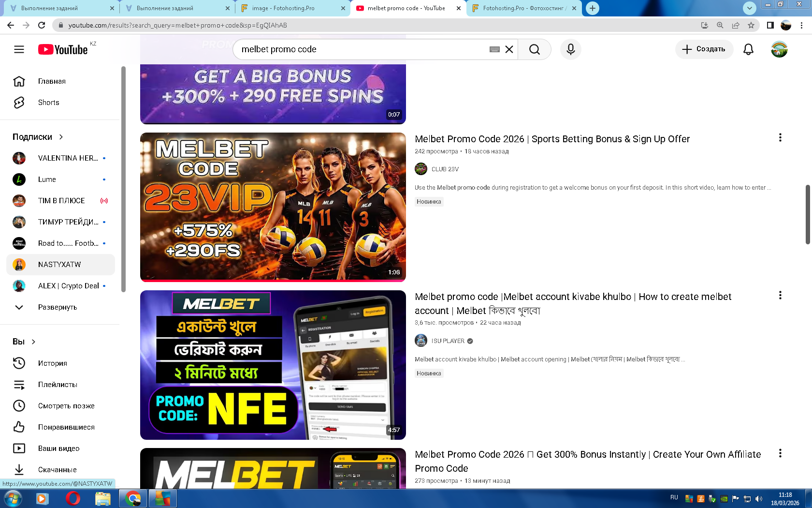
Task: Open video titled Melbet account kivabe khulbo
Action: coord(573,303)
